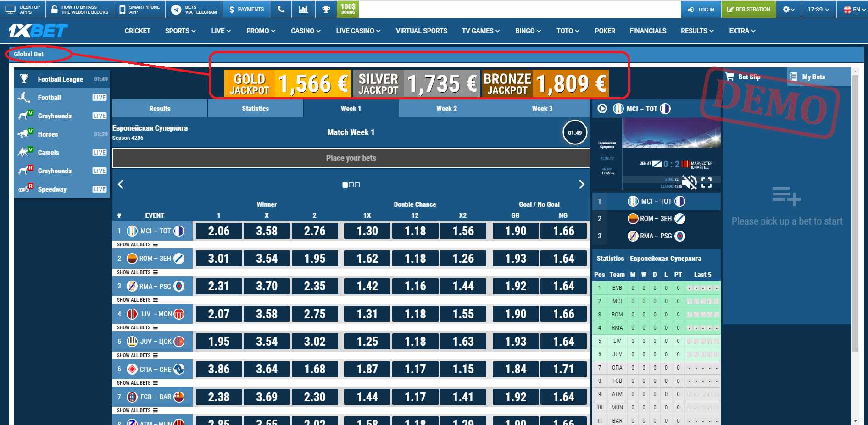Select Football League in the sidebar

62,79
